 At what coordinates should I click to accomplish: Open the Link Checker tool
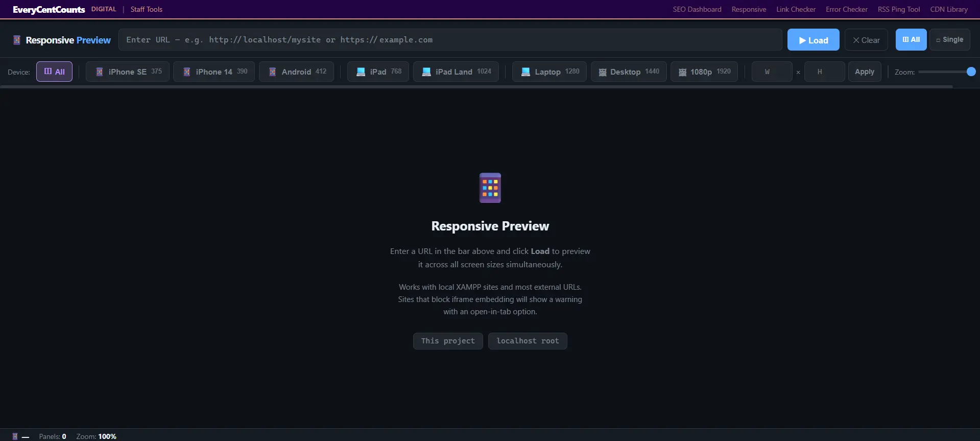point(796,9)
